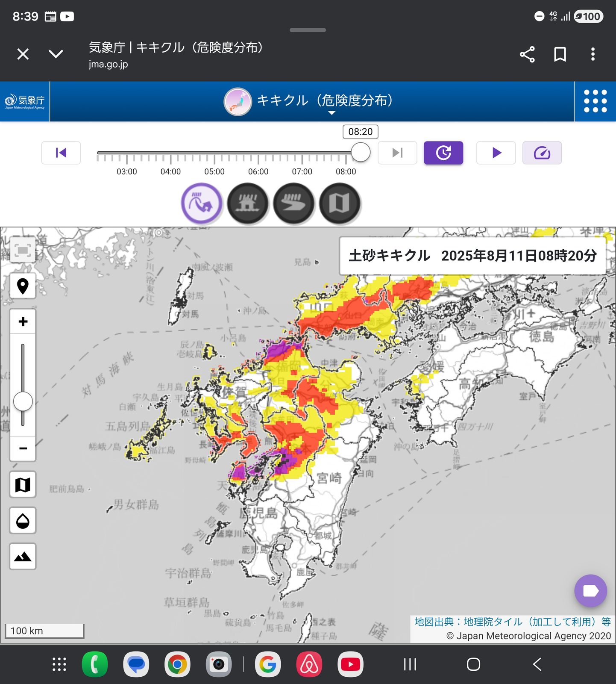
Task: Go to Android home screen
Action: 473,664
